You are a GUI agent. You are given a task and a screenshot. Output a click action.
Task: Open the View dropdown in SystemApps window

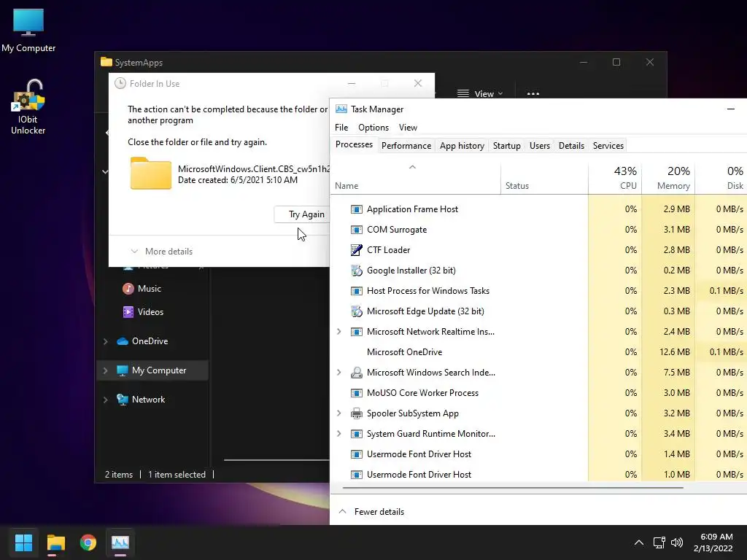[480, 94]
